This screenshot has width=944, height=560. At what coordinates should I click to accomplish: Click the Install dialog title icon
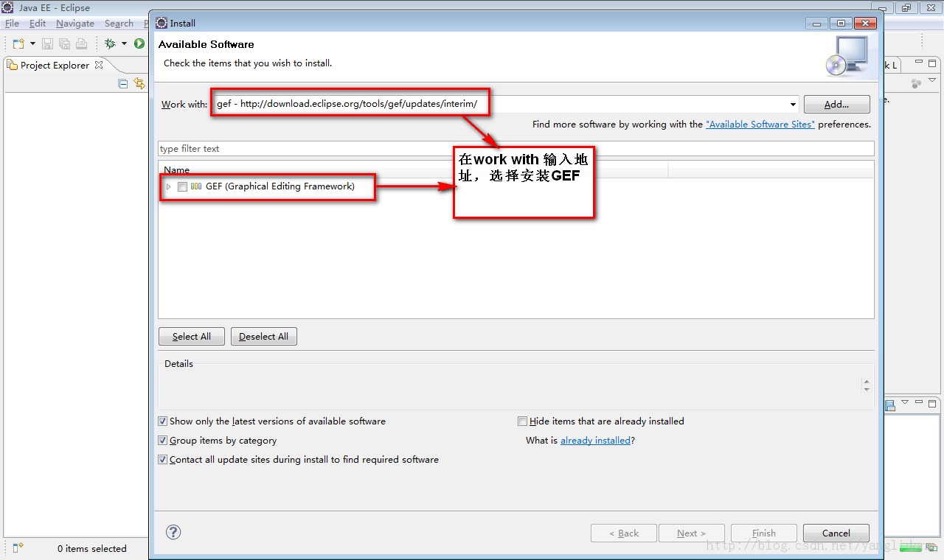tap(162, 23)
